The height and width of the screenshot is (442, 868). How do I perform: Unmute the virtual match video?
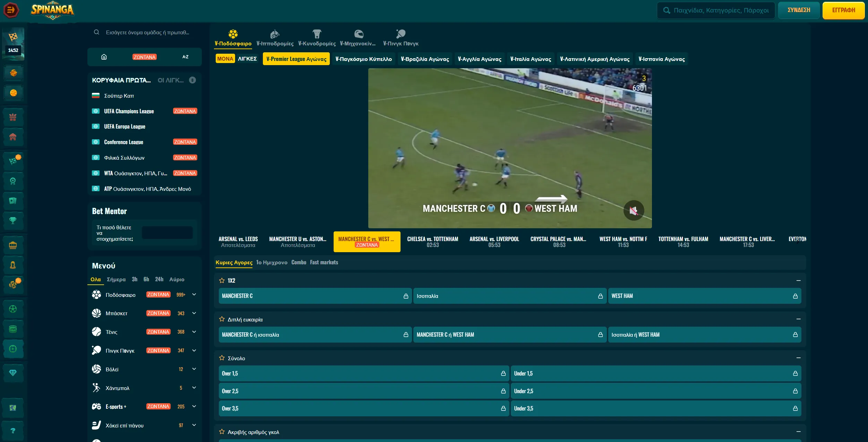(634, 210)
